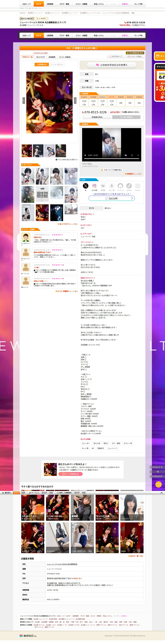Click the ページをみたよ pink button
The width and height of the screenshot is (165, 644).
click(x=71, y=474)
